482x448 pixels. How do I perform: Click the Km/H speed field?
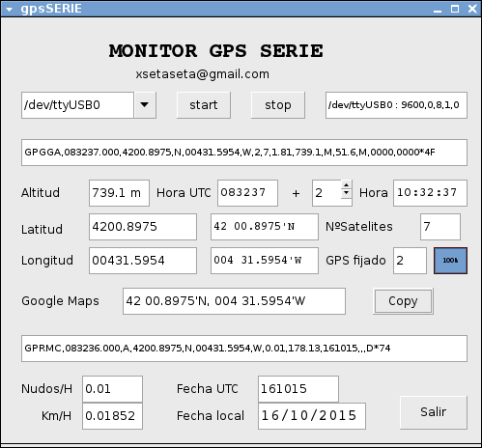coord(112,416)
